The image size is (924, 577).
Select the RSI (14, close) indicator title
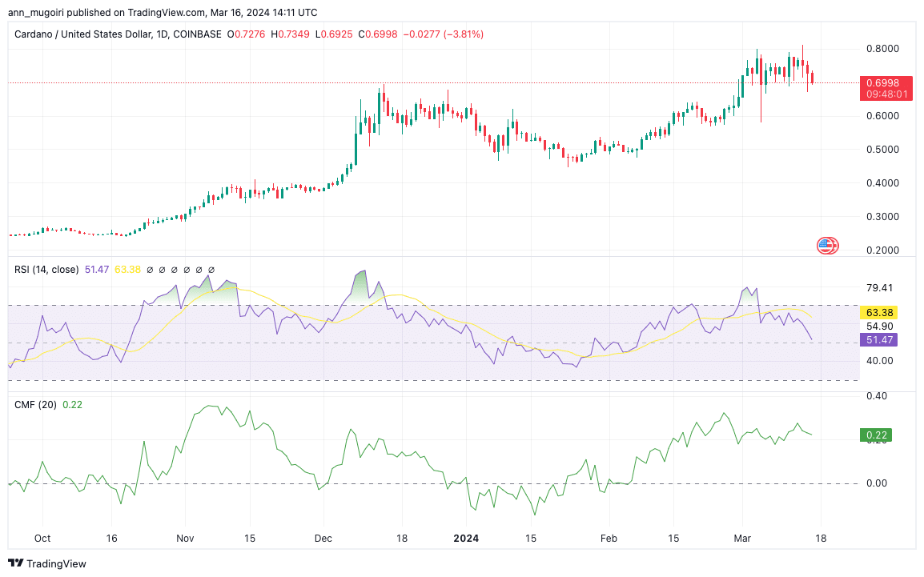pos(46,270)
